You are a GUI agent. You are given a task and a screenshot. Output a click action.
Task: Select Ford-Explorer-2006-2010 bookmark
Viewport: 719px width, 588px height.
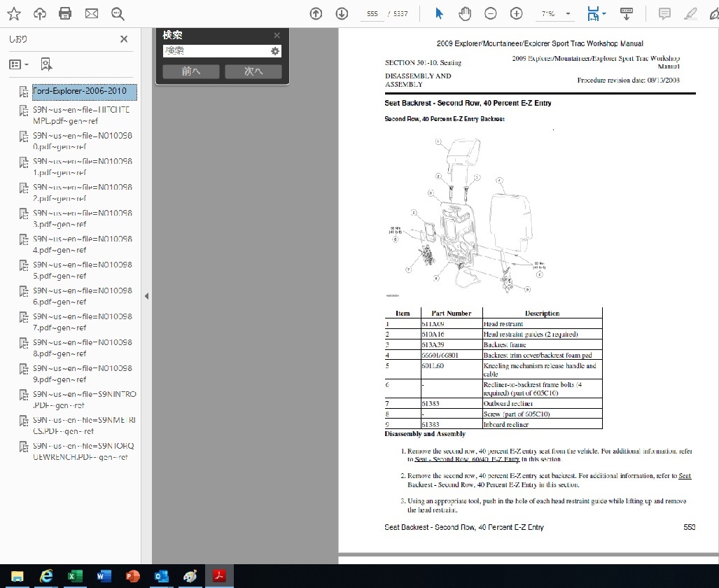pyautogui.click(x=85, y=91)
